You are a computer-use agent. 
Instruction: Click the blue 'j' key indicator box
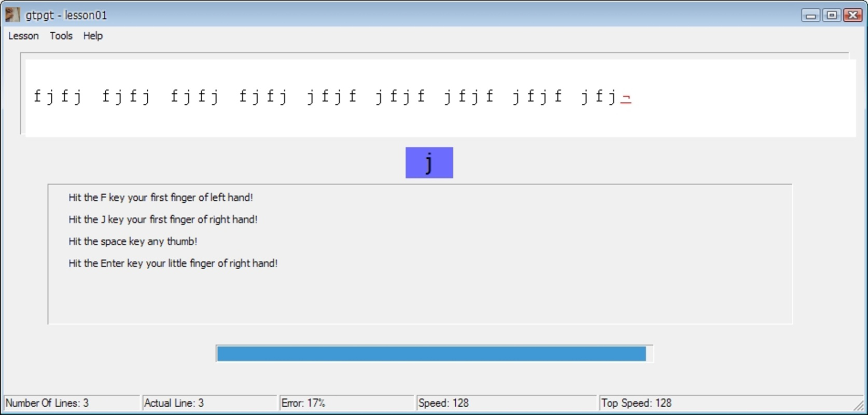[x=429, y=162]
